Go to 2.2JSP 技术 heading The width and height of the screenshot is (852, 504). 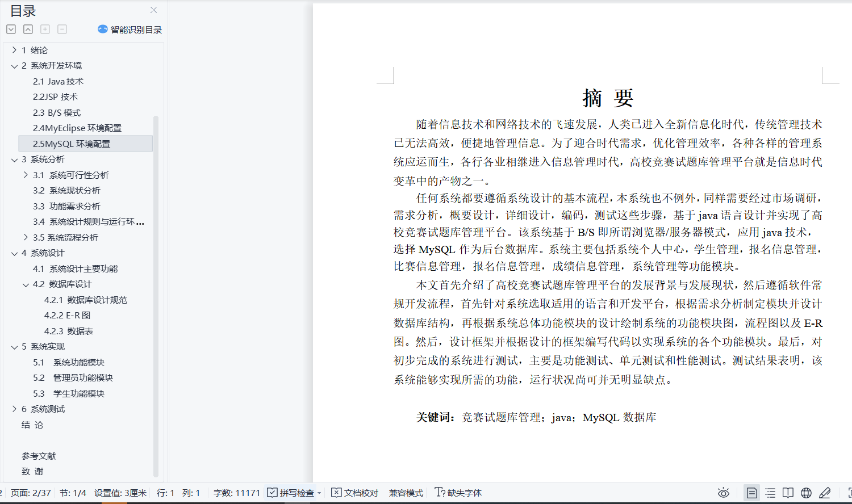pos(55,97)
